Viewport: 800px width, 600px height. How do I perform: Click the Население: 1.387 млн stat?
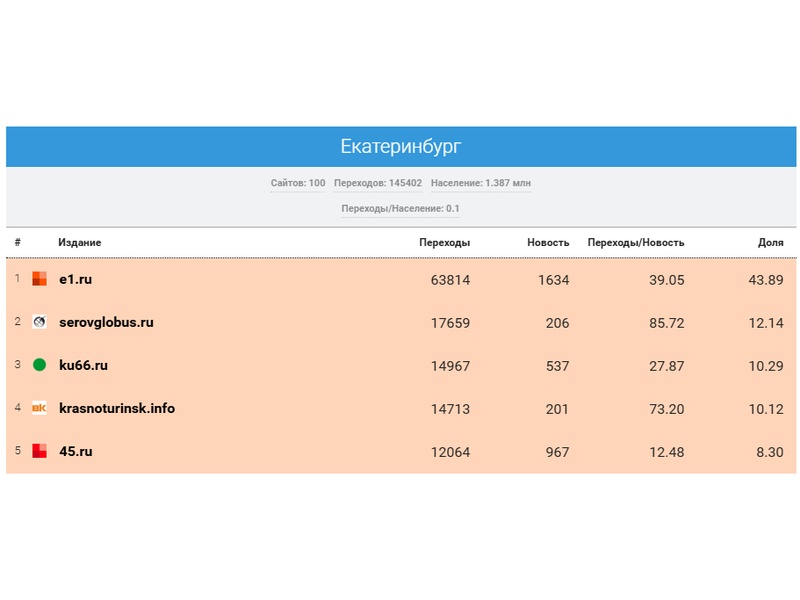click(x=481, y=184)
